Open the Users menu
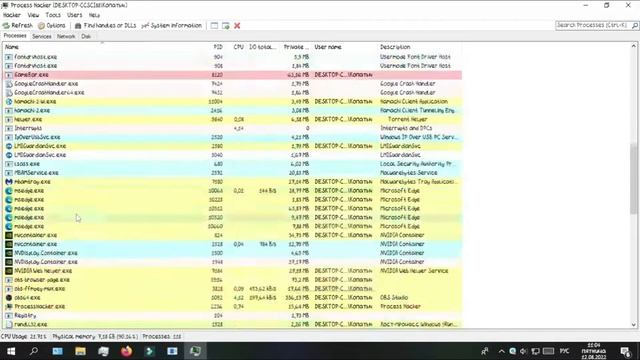 pyautogui.click(x=74, y=15)
